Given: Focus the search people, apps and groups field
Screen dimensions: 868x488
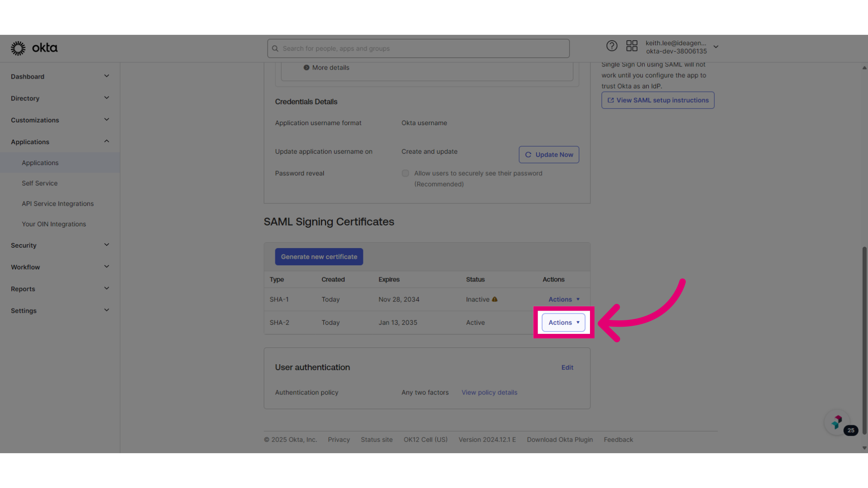Looking at the screenshot, I should (x=418, y=48).
